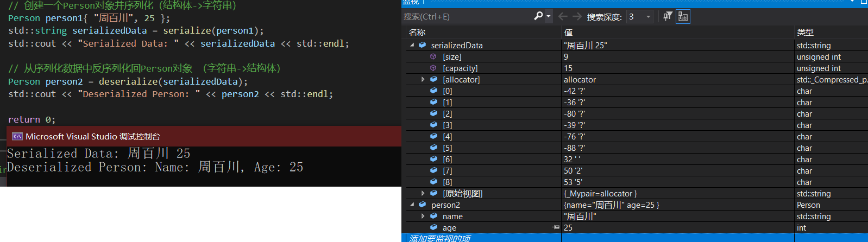Screen dimensions: 868x242
Task: Expand the name node under person2
Action: (x=423, y=216)
